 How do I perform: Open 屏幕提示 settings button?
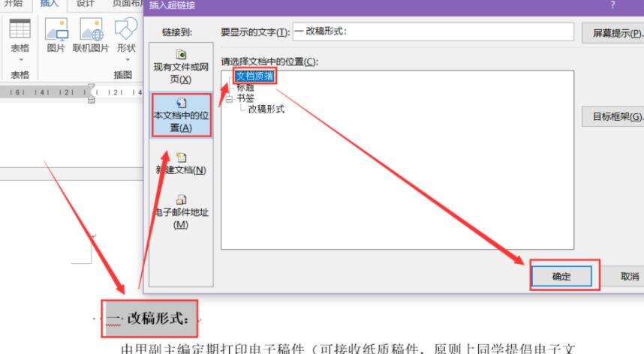[612, 33]
